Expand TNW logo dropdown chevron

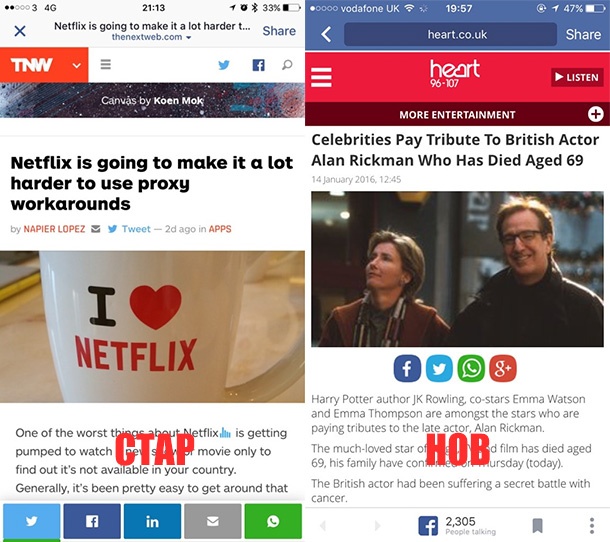coord(77,65)
